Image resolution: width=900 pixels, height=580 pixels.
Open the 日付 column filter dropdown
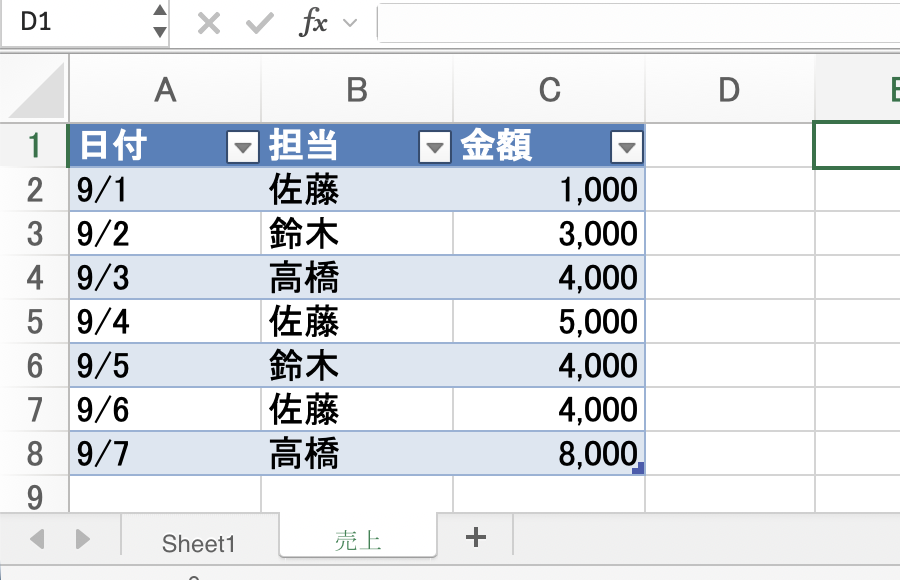(243, 148)
